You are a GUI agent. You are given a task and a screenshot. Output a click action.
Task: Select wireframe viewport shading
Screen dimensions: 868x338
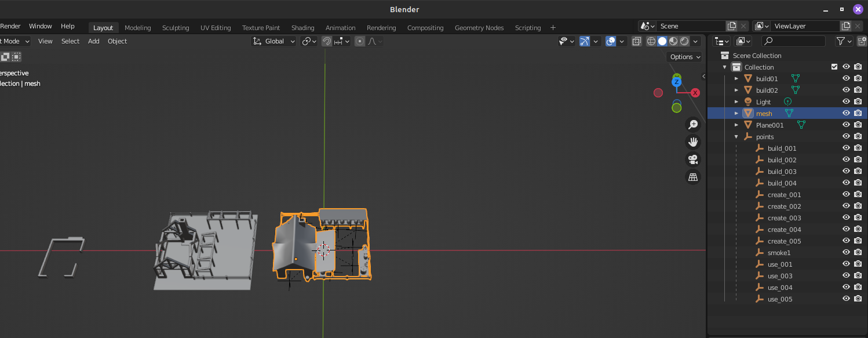[651, 41]
